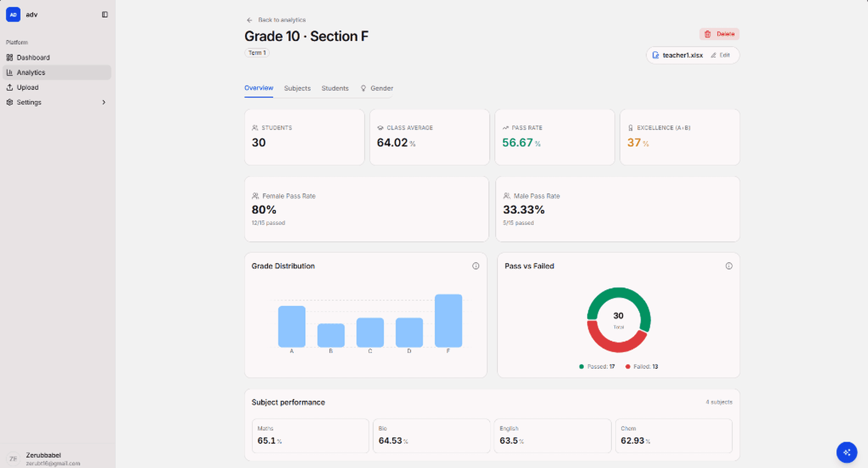The width and height of the screenshot is (868, 468).
Task: Click the grade D bar
Action: 409,333
